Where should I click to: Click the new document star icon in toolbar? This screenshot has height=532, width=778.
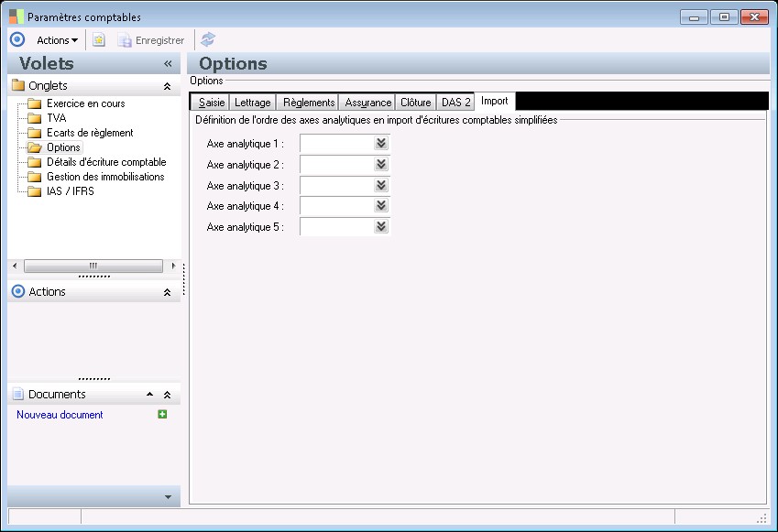point(99,39)
